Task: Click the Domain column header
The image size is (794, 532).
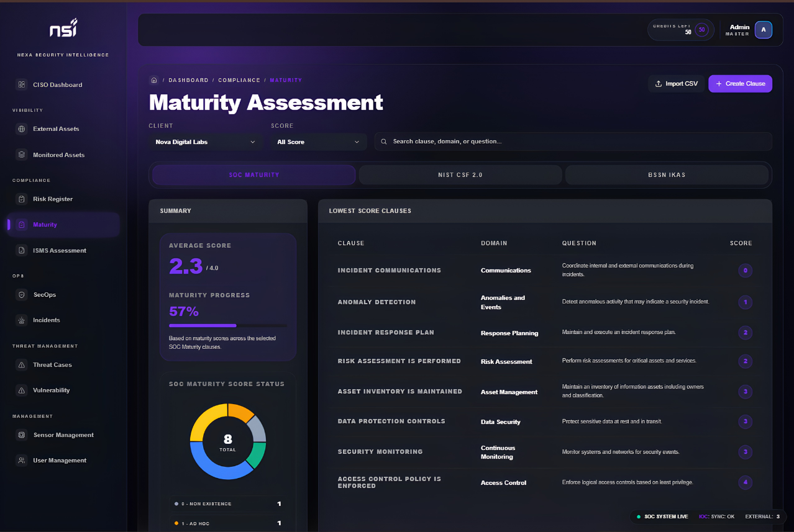Action: (x=494, y=243)
